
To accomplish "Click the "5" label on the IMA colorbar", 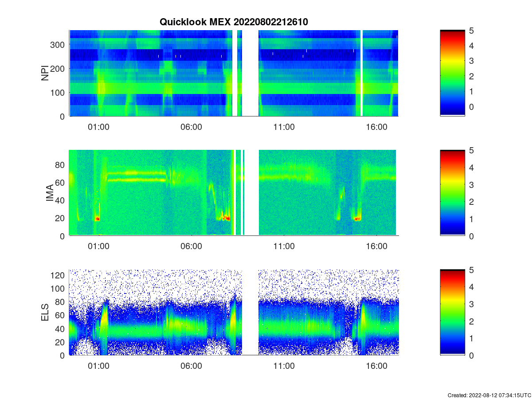I will (x=471, y=150).
